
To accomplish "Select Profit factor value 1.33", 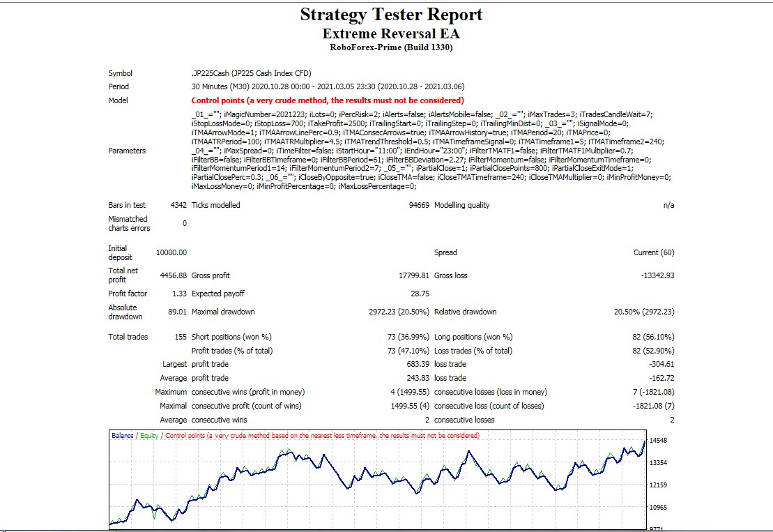I will (x=179, y=294).
